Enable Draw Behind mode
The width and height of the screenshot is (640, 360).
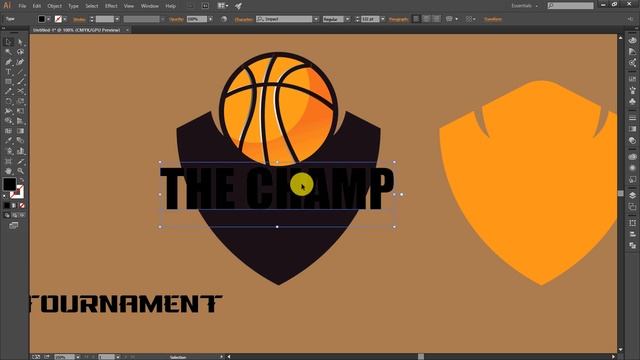point(15,215)
